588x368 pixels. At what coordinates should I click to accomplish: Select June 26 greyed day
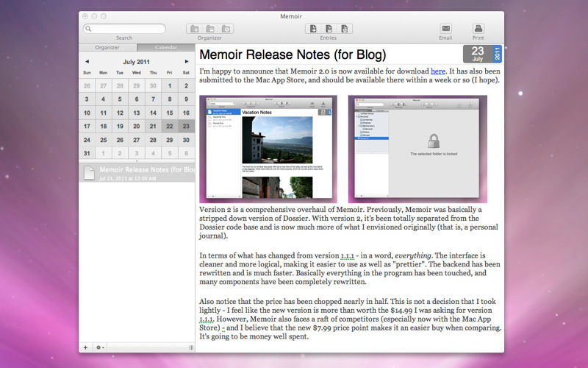pyautogui.click(x=87, y=85)
